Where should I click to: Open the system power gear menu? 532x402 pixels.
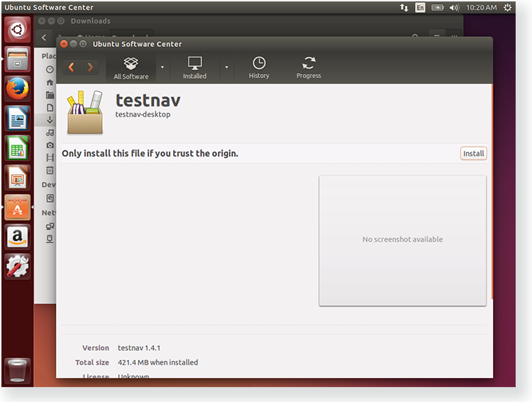click(507, 7)
